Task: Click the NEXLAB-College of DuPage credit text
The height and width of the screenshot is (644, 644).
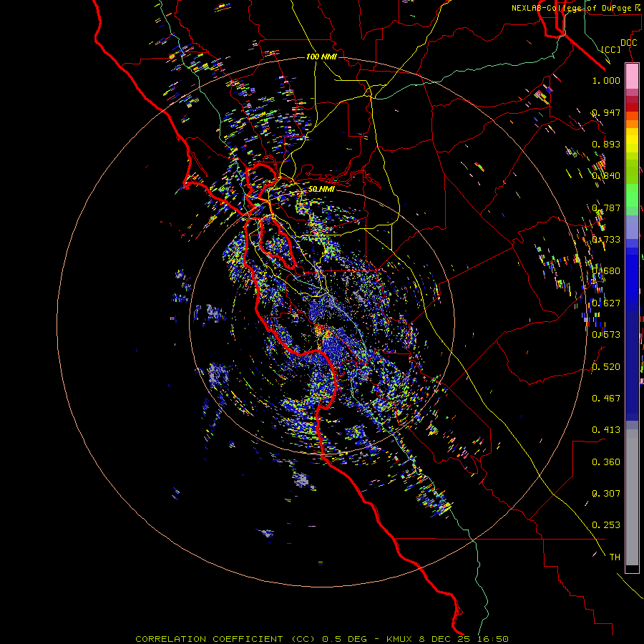Action: pyautogui.click(x=576, y=8)
